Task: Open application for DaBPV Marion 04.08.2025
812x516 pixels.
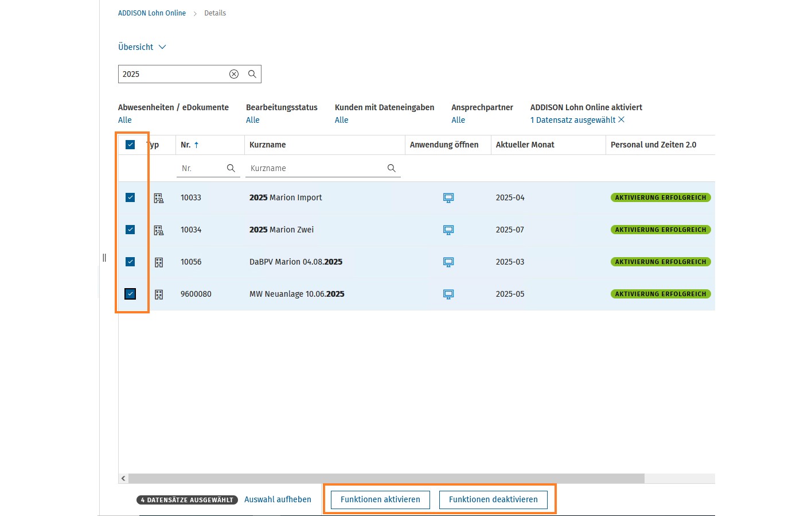Action: point(448,262)
